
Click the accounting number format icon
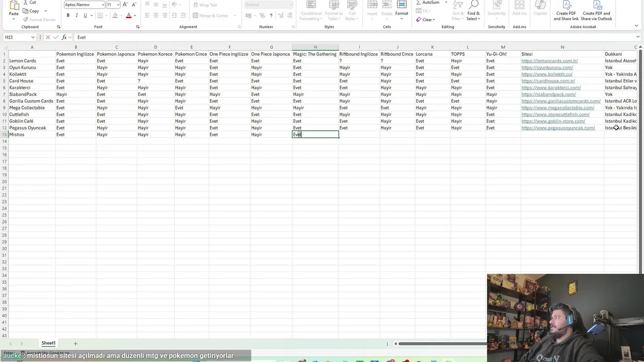point(249,16)
